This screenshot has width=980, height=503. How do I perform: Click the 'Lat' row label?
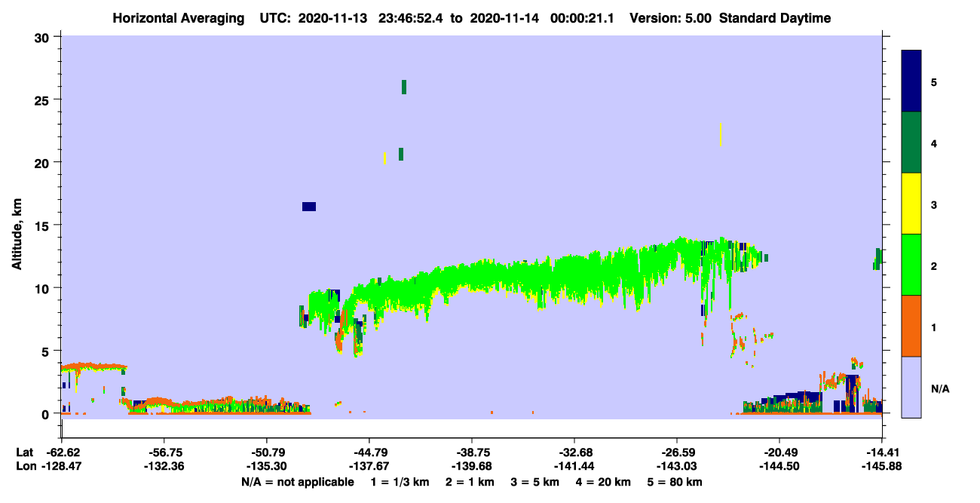24,452
